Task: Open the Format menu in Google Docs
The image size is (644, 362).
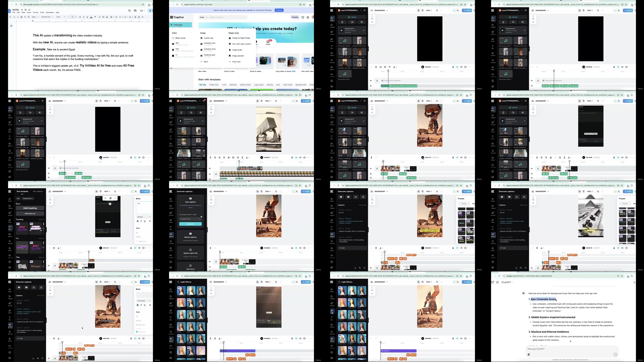Action: click(36, 12)
